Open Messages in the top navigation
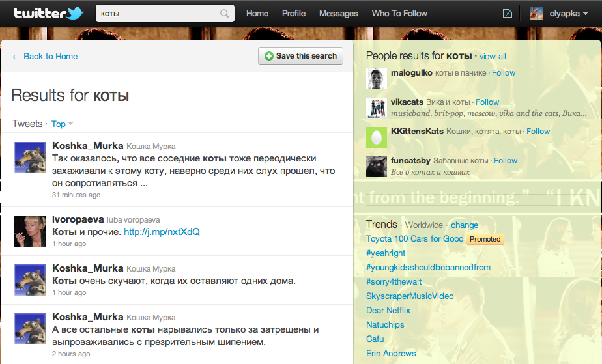602x364 pixels. pos(339,14)
